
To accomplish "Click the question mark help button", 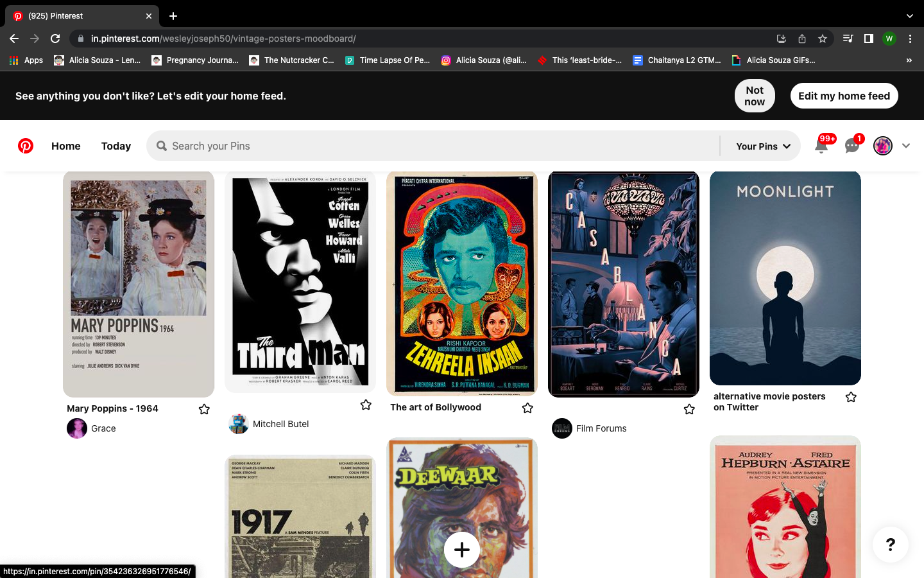I will 891,545.
